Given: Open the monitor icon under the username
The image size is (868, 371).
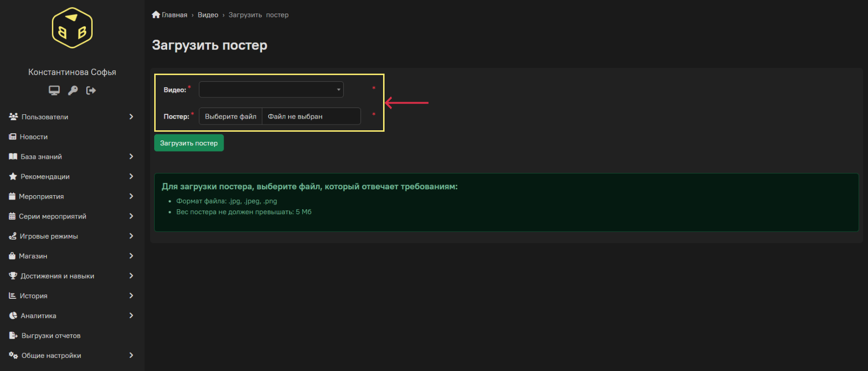Looking at the screenshot, I should click(x=54, y=91).
